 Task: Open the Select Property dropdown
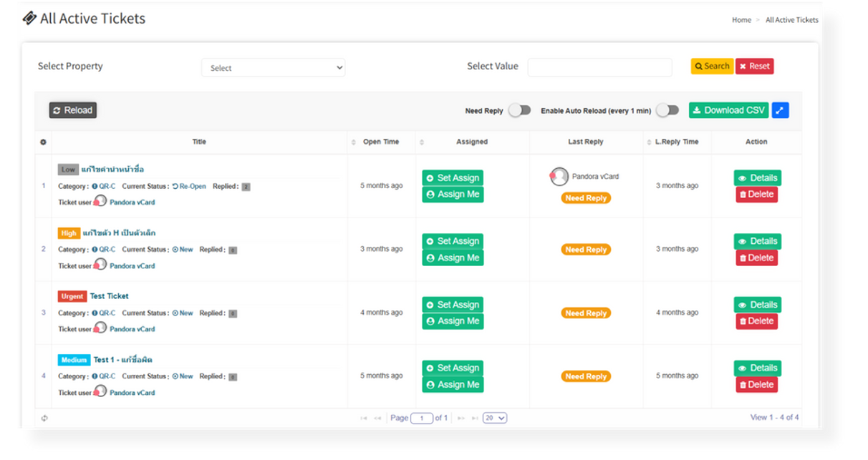(274, 68)
